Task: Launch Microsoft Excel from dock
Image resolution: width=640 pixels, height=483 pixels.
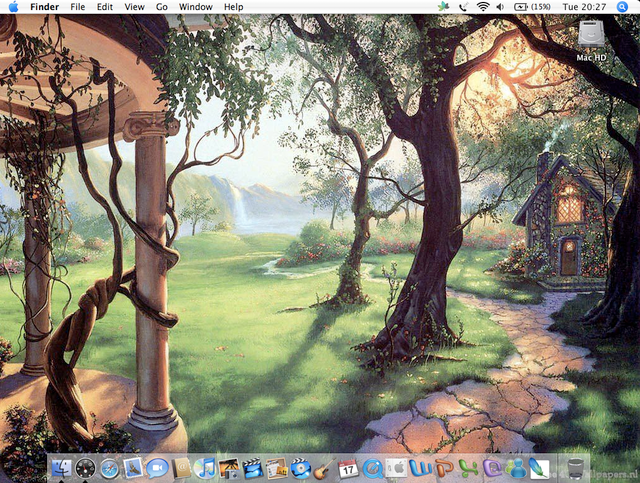Action: pos(468,468)
